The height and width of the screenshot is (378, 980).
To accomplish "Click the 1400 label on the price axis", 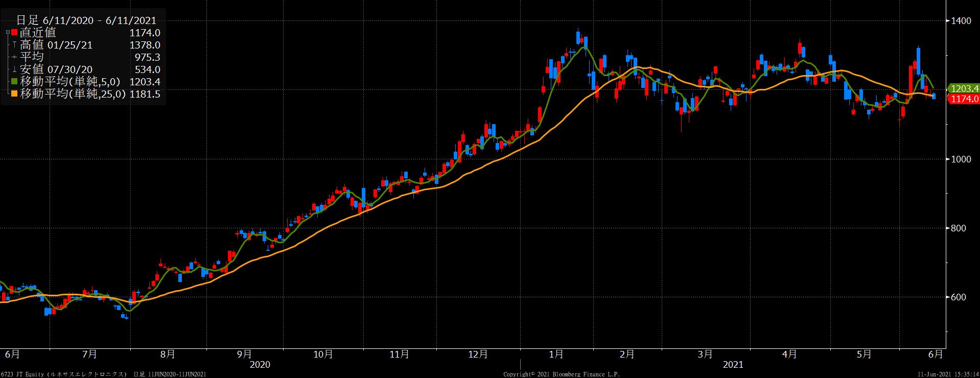I will [x=961, y=21].
